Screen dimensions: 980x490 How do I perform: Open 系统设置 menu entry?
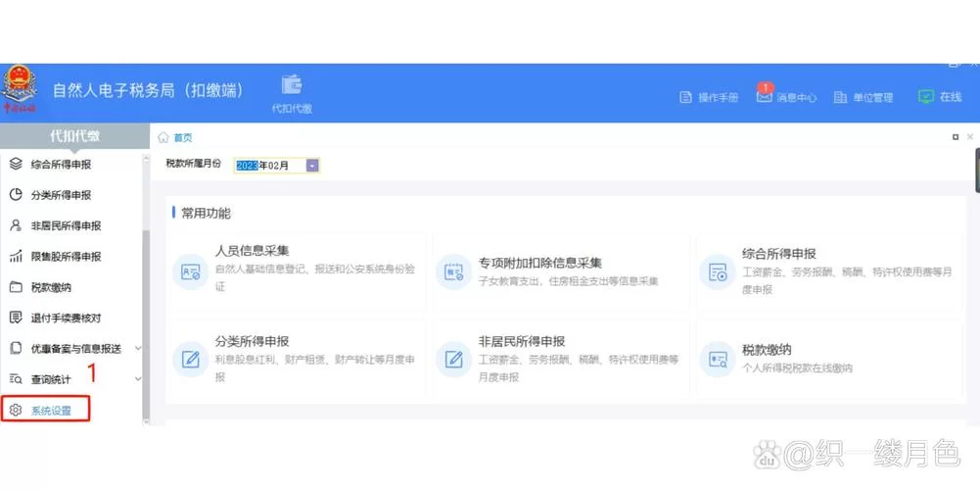pos(46,409)
